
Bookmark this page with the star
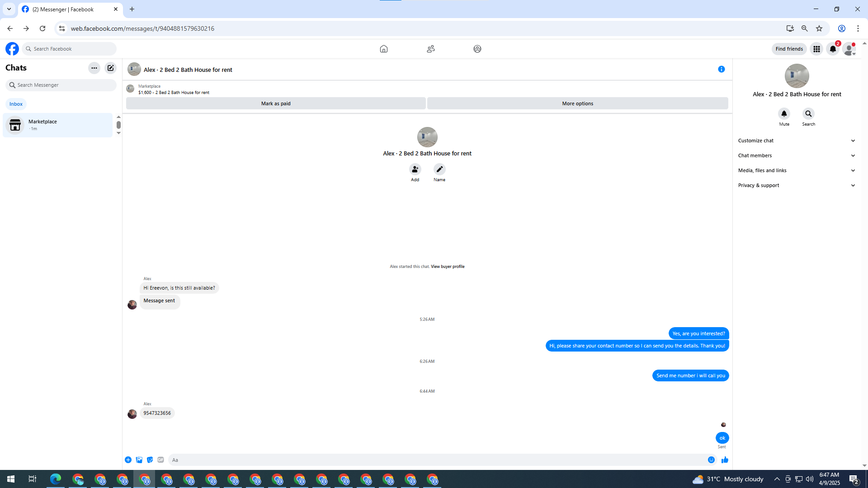[x=819, y=28]
